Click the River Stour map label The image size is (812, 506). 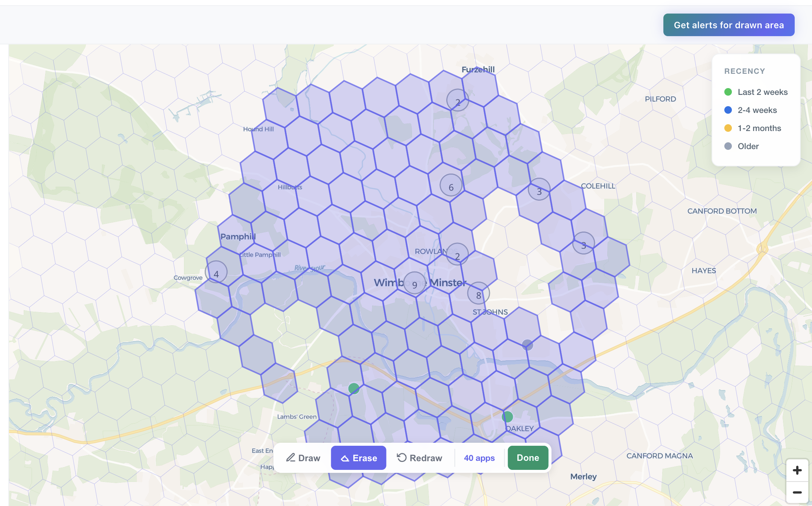[x=310, y=268]
